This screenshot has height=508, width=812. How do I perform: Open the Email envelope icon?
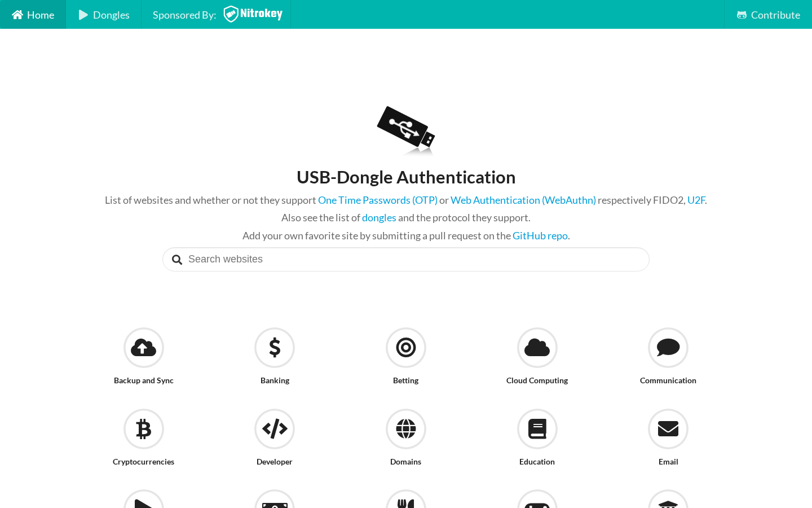[x=668, y=429]
